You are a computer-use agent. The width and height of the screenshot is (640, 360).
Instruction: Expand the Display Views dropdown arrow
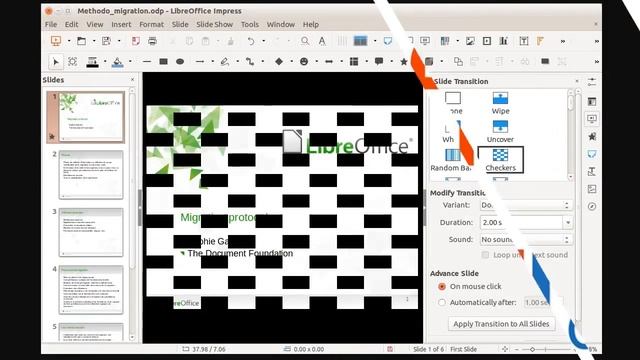point(375,41)
